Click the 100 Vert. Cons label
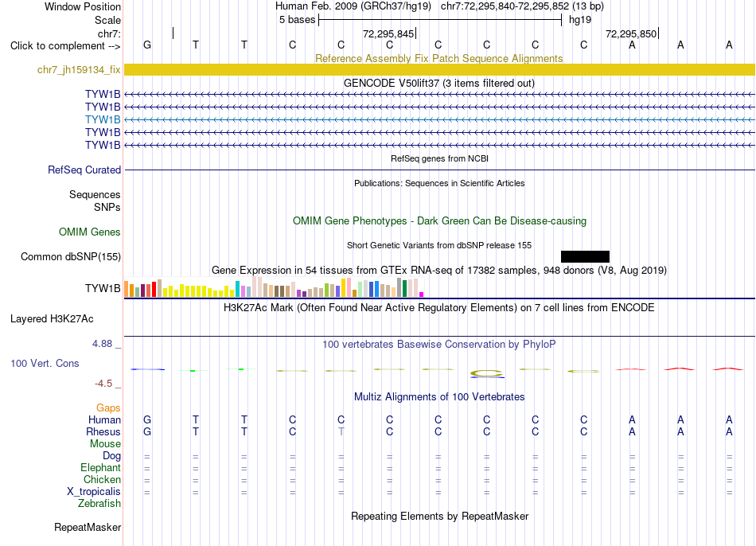 coord(45,363)
